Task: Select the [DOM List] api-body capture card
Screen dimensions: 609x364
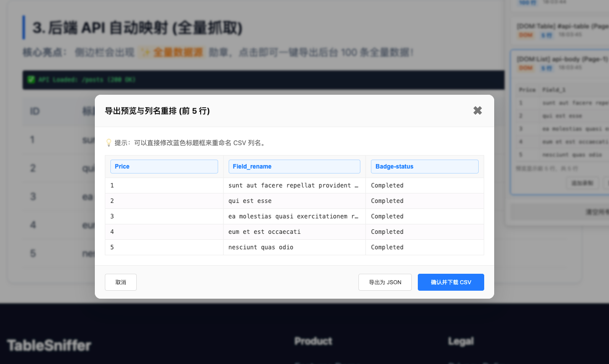Action: tap(559, 59)
